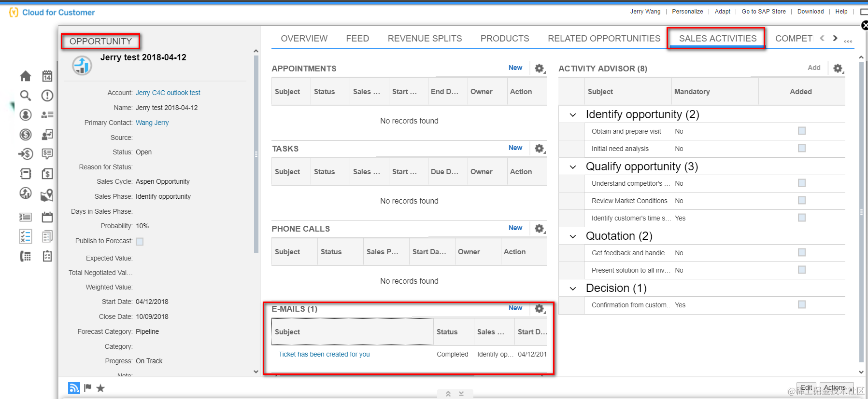
Task: Click the opportunity avatar icon
Action: click(82, 65)
